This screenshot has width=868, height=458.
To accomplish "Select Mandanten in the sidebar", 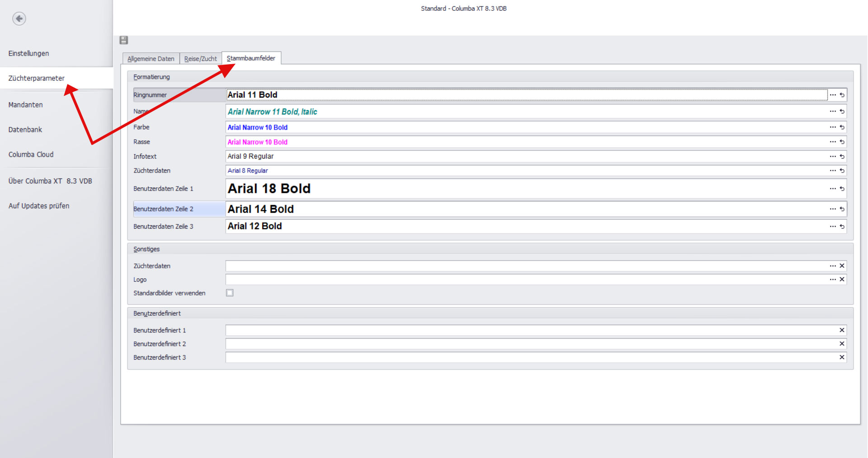I will point(26,105).
